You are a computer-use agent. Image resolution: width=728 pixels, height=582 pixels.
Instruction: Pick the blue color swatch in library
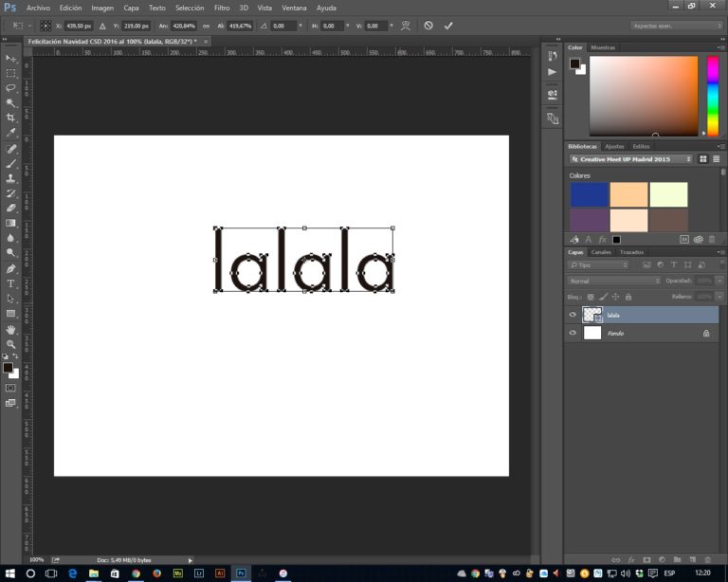point(588,194)
